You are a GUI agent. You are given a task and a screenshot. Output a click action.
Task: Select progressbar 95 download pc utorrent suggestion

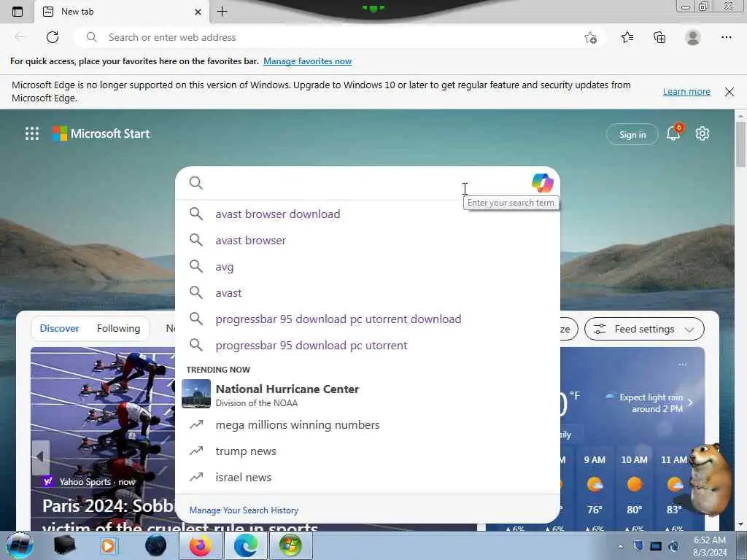click(368, 345)
